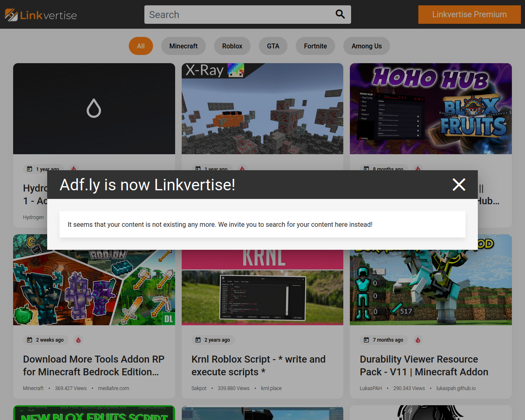
Task: Open the KRNL script thumbnail
Action: click(262, 288)
